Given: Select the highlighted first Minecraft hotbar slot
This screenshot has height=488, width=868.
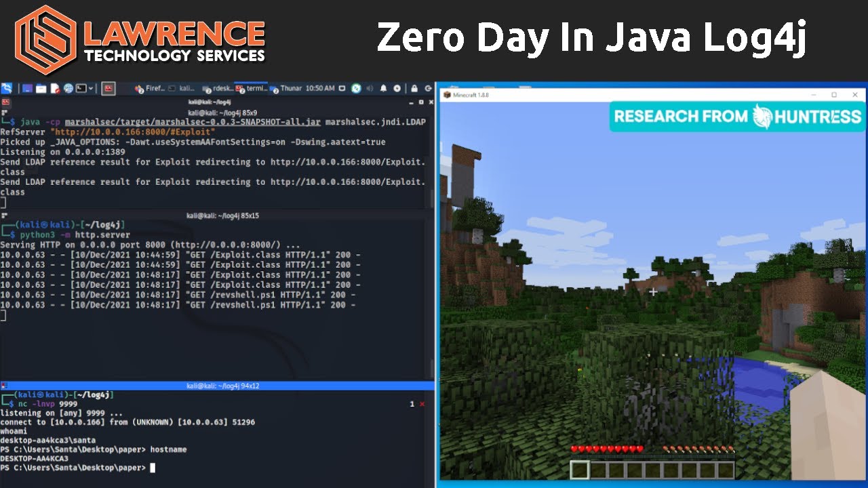Looking at the screenshot, I should coord(579,470).
